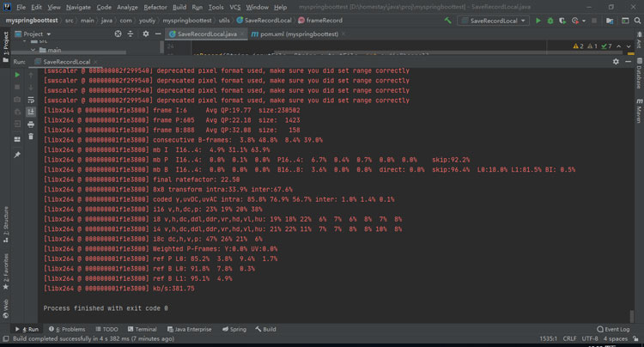Open the TODO tool window button
This screenshot has height=347, width=644.
[x=106, y=329]
